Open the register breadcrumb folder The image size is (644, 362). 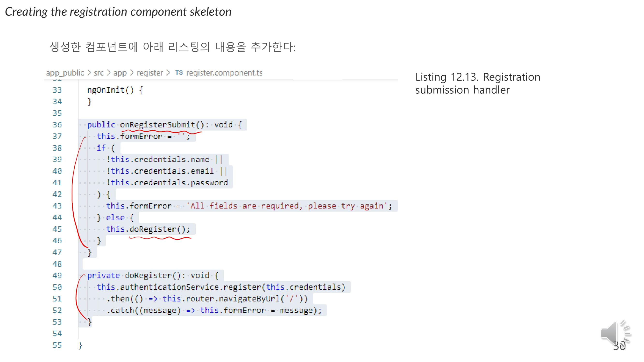point(150,73)
